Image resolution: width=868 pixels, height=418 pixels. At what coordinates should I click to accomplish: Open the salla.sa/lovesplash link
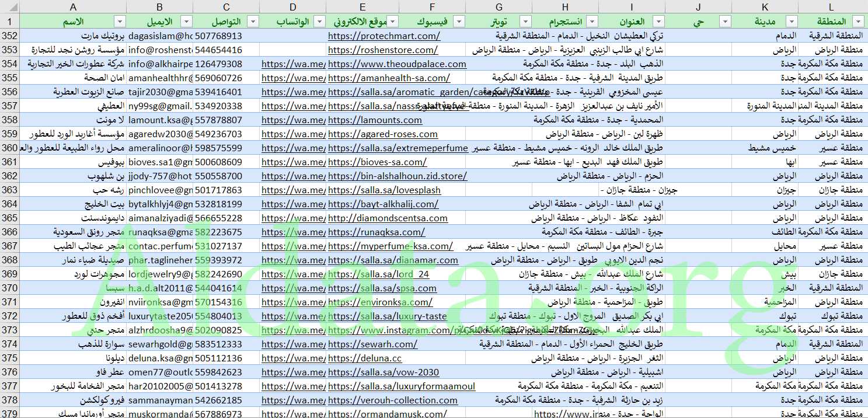point(384,190)
